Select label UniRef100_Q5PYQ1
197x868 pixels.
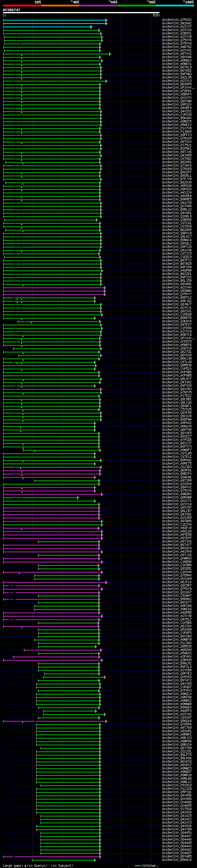coord(176,792)
